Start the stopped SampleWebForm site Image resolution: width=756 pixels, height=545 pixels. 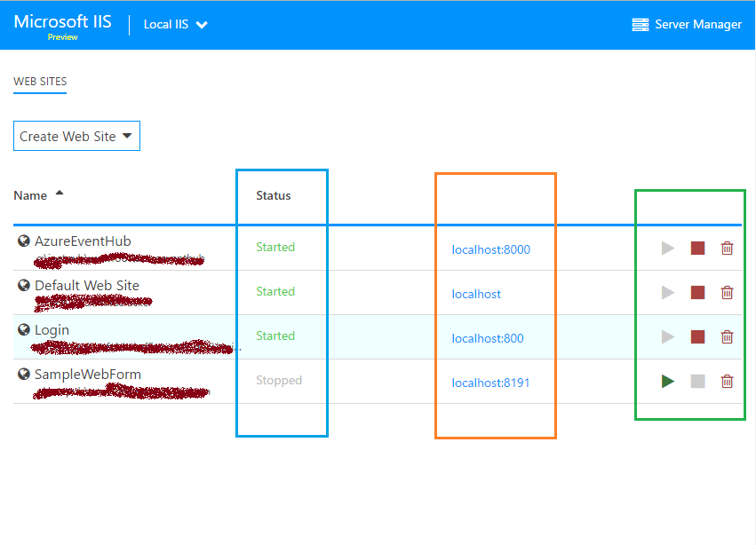[668, 381]
